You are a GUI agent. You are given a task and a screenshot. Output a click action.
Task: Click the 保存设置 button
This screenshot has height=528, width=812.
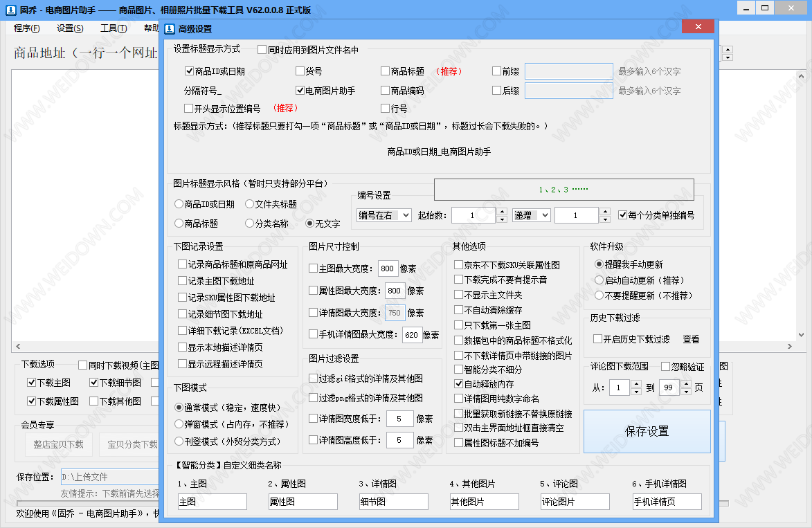coord(647,431)
